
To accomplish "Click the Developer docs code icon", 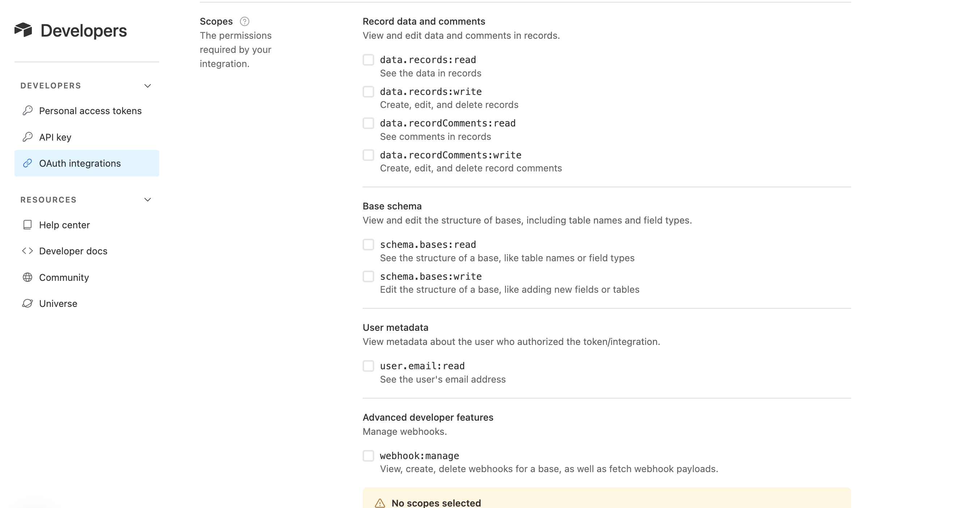I will [28, 251].
